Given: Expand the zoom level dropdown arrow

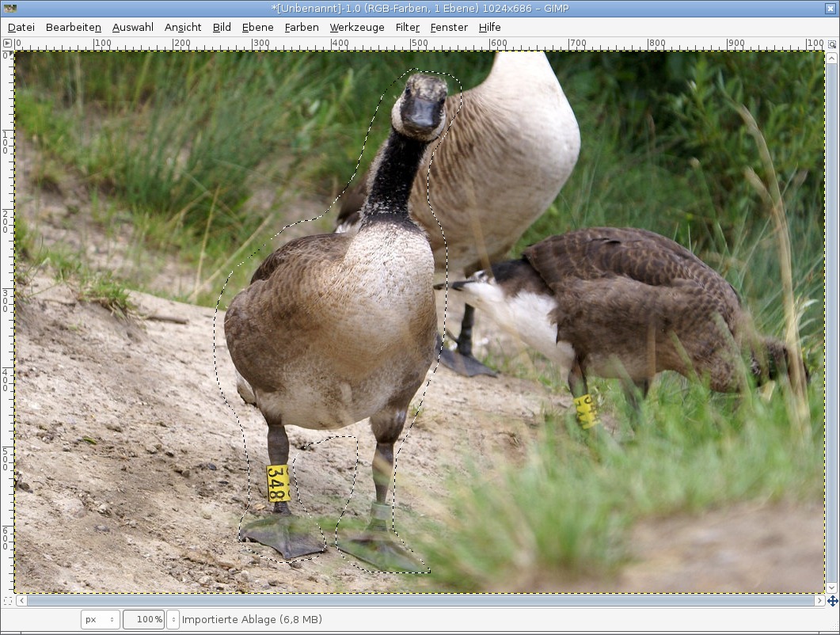Looking at the screenshot, I should click(173, 619).
